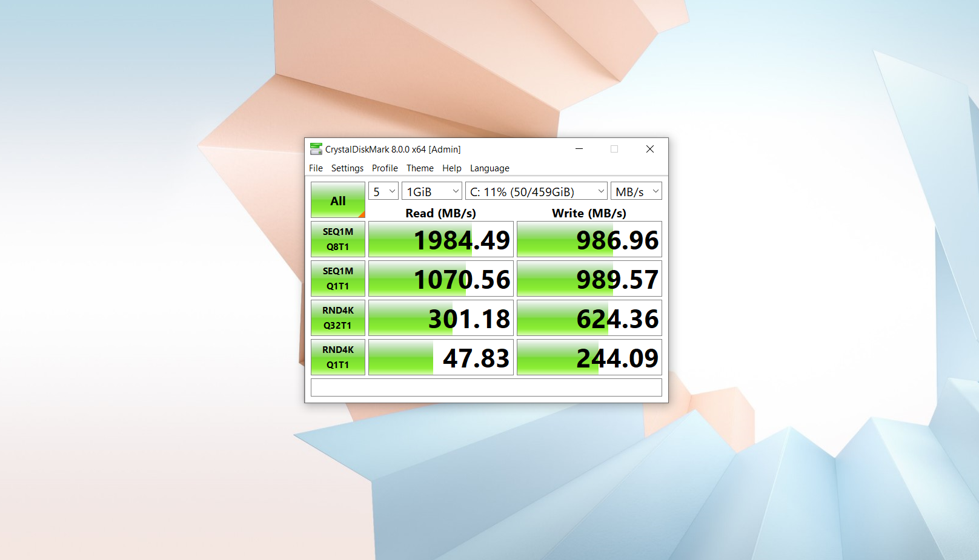Open the MB/s unit dropdown

[x=636, y=191]
